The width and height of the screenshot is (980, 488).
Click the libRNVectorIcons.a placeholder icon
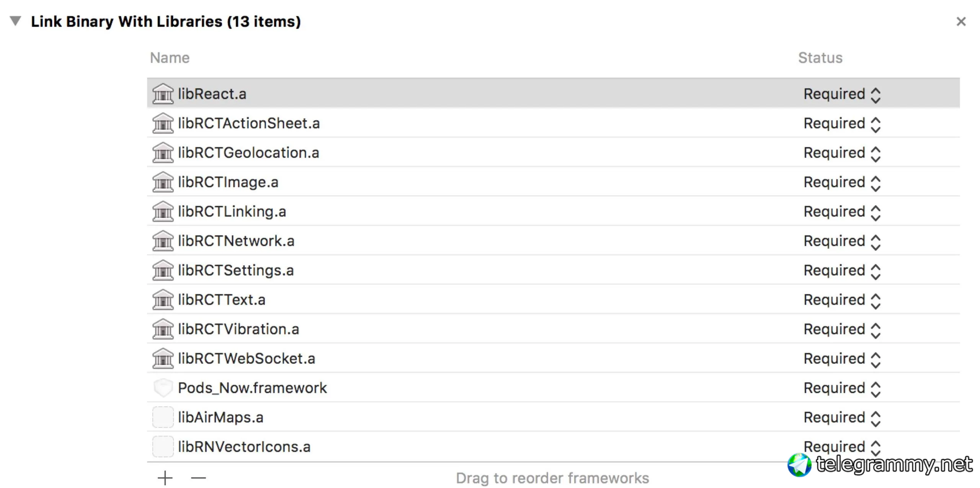pos(163,447)
